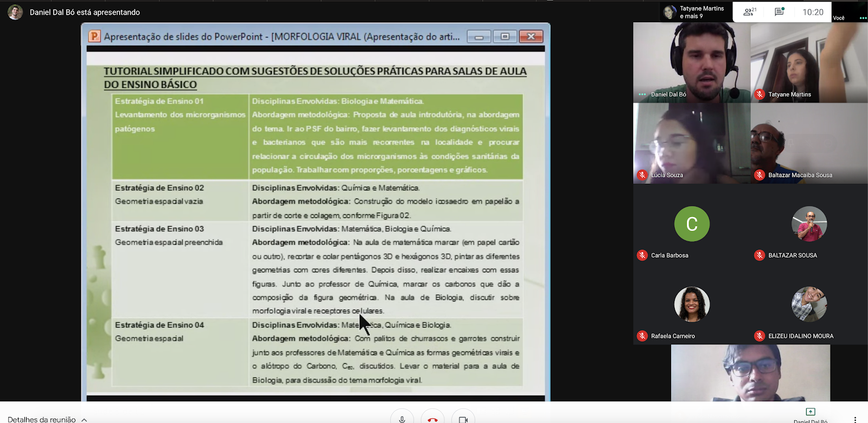Click Rafaela Carneiro profile avatar
868x423 pixels.
coord(692,304)
